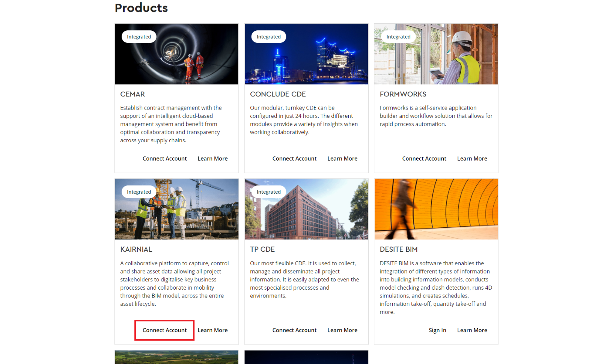Click the Integrated badge on KAIRNIAL card
Viewport: 613px width, 364px height.
pyautogui.click(x=139, y=192)
